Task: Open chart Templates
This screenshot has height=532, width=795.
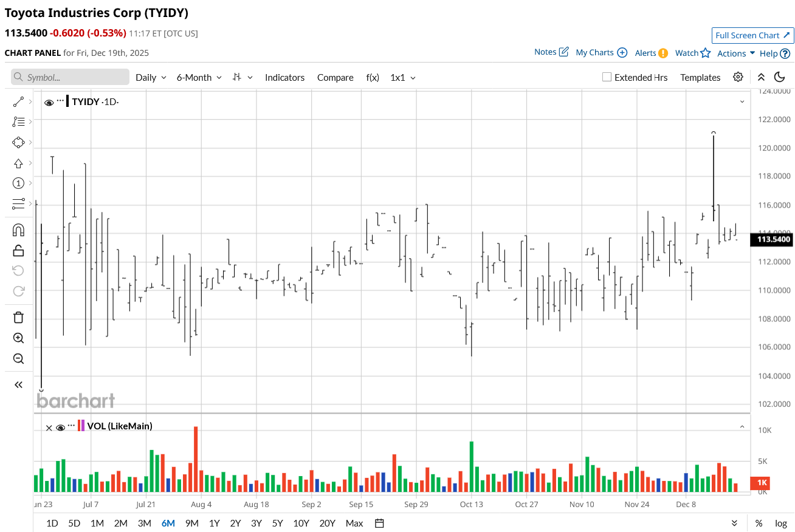Action: [700, 78]
